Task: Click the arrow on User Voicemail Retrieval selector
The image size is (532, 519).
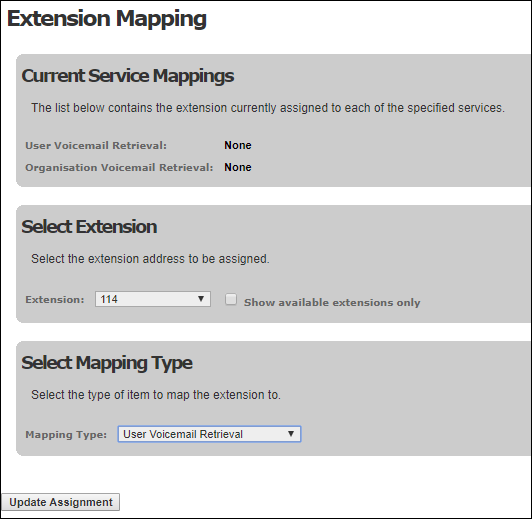Action: (290, 434)
